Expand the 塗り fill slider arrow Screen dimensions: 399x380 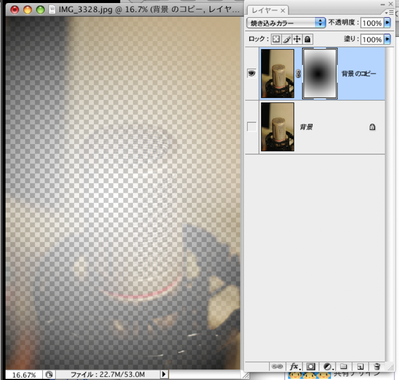[387, 39]
